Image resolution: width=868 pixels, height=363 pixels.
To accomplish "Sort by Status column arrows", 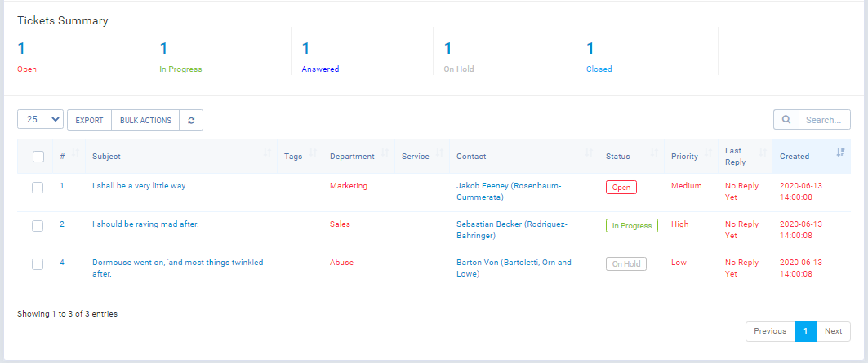I will [x=654, y=153].
